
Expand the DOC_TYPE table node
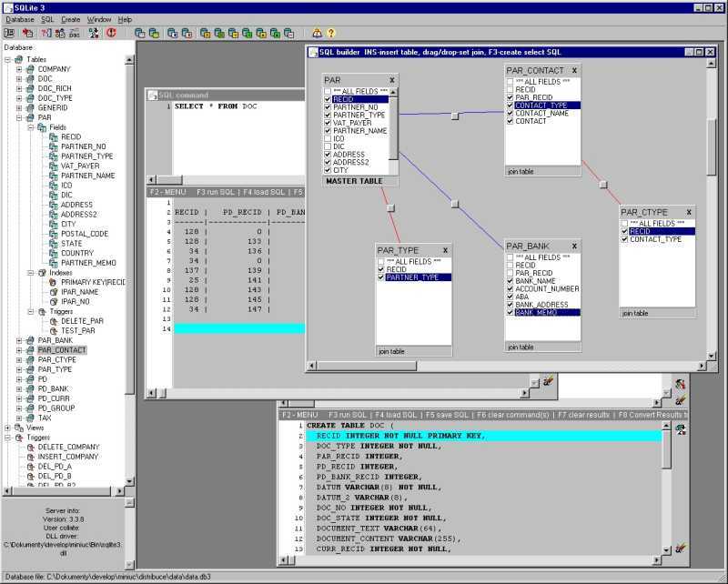pos(19,98)
